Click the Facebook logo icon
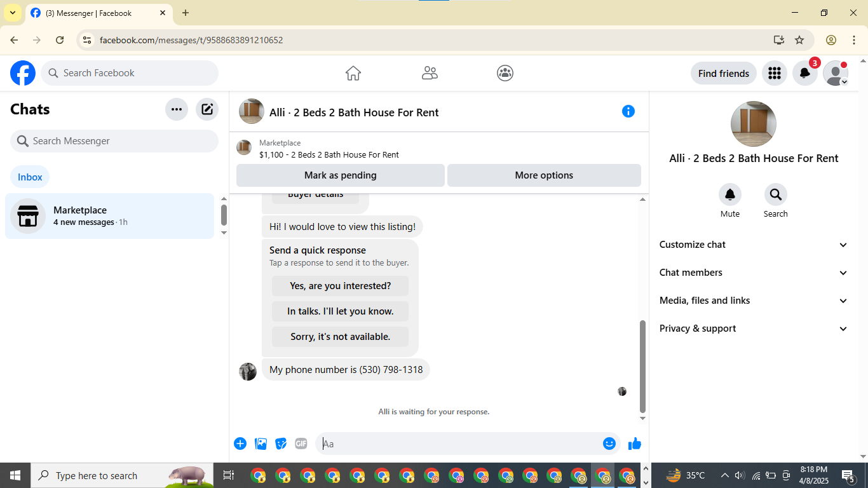This screenshot has height=488, width=868. pos(23,73)
